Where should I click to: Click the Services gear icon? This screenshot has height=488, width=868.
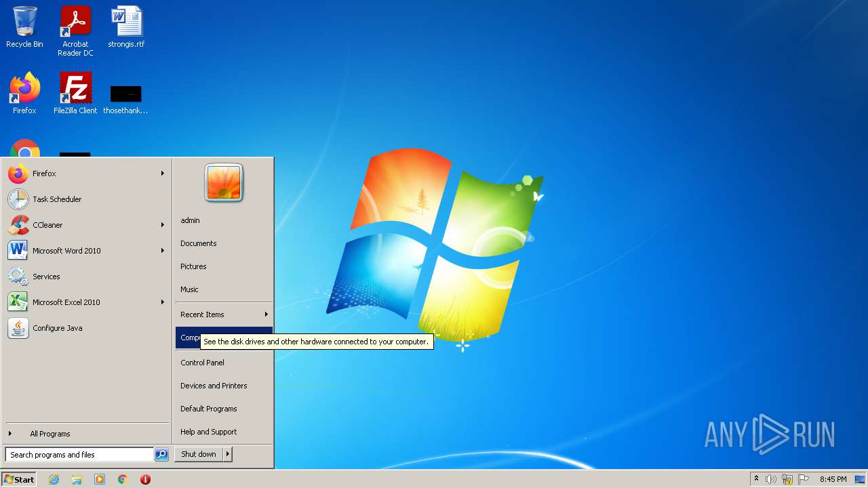point(18,277)
